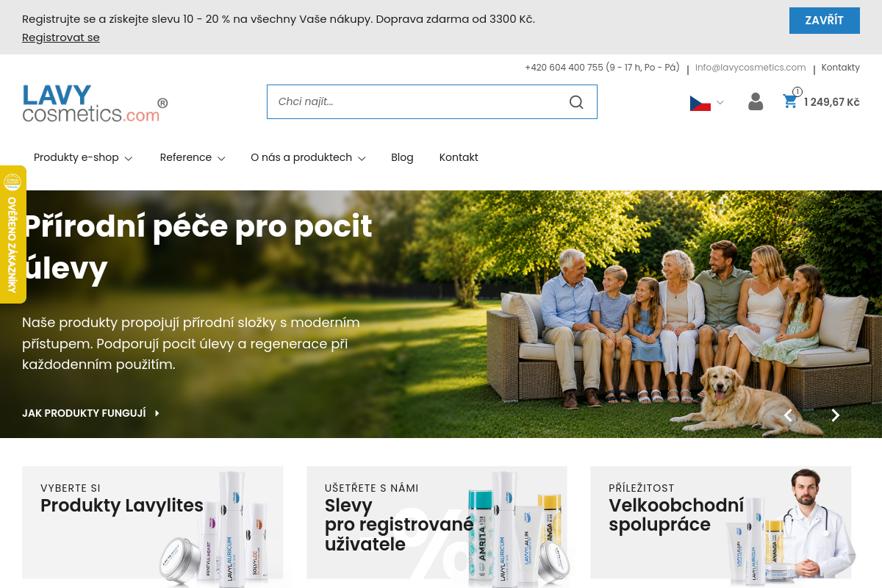Open the Kontakt menu item

(x=459, y=157)
